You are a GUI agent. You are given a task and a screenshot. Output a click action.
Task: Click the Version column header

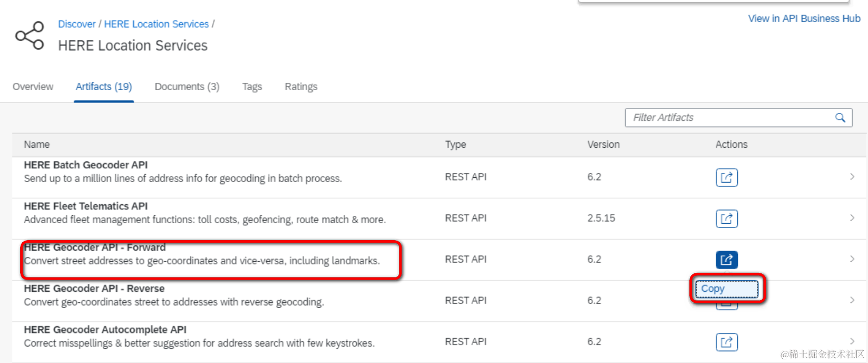tap(603, 145)
